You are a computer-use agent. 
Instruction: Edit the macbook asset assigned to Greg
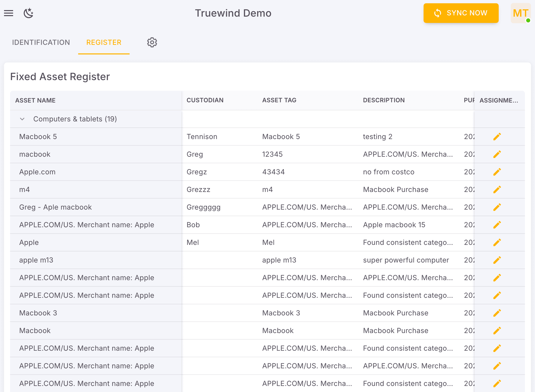pos(496,154)
